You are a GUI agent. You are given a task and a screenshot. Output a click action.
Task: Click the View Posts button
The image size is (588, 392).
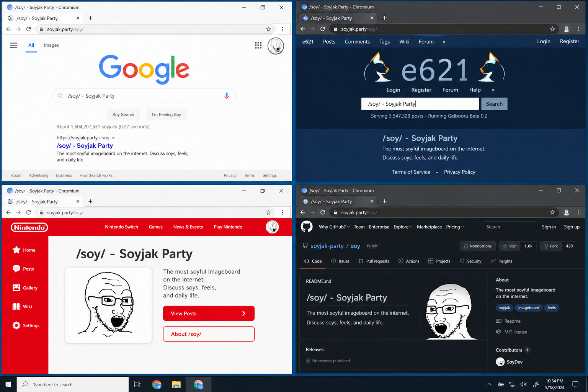pos(209,314)
